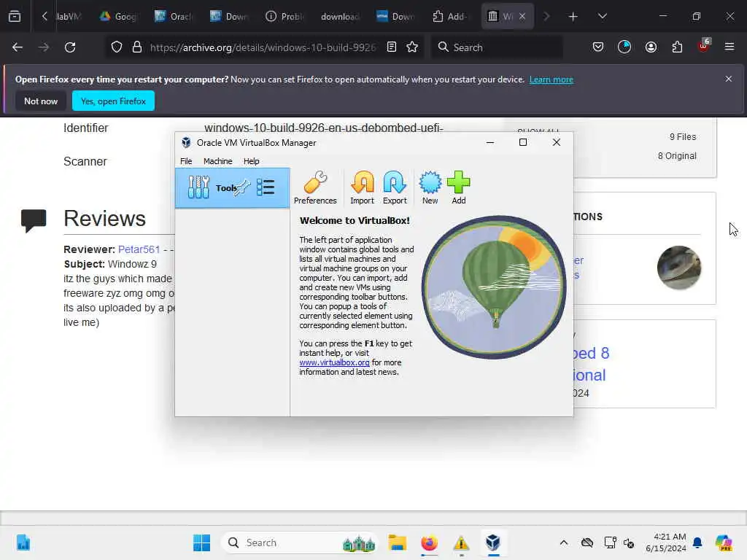Click Not now in Firefox notification
This screenshot has width=747, height=560.
41,101
